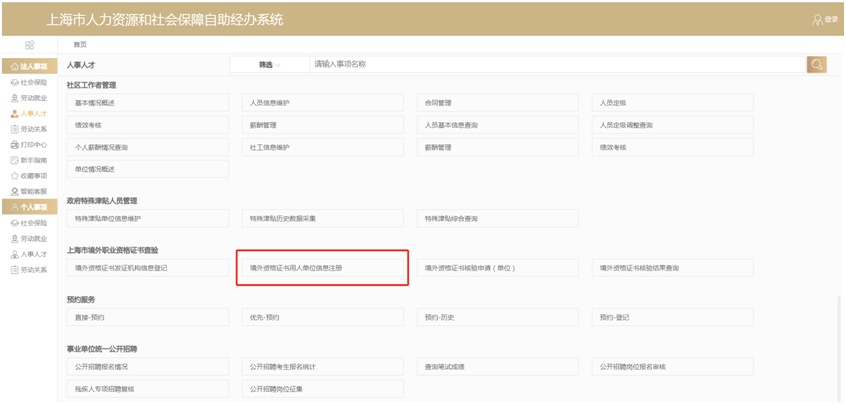Click the 登录 user login icon
846x405 pixels.
825,19
